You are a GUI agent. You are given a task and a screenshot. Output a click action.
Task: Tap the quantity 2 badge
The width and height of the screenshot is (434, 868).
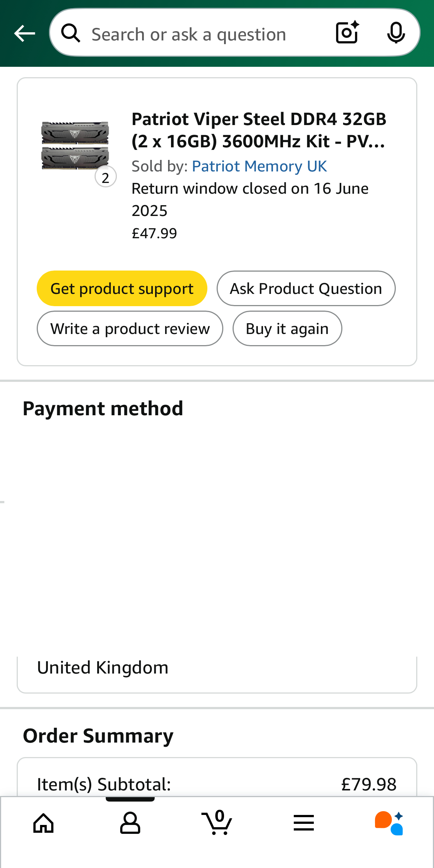(x=106, y=178)
